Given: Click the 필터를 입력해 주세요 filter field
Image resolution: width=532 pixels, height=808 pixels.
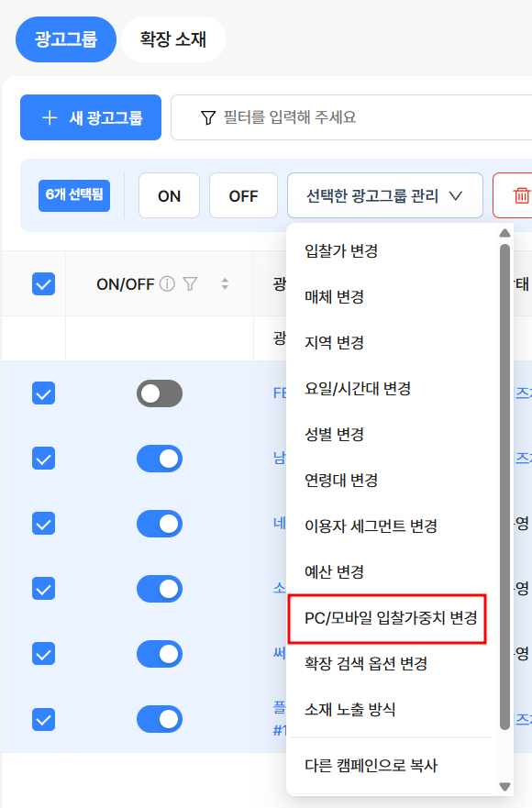Looking at the screenshot, I should [351, 117].
